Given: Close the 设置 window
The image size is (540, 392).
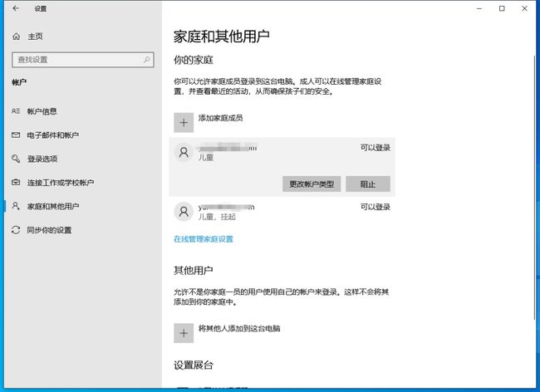Looking at the screenshot, I should click(x=524, y=8).
